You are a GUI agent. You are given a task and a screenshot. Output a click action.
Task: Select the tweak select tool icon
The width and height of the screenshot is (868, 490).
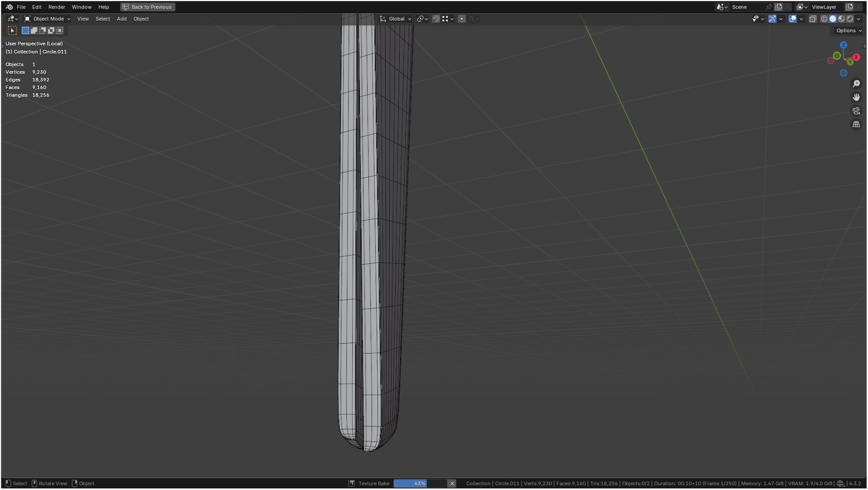click(x=12, y=30)
